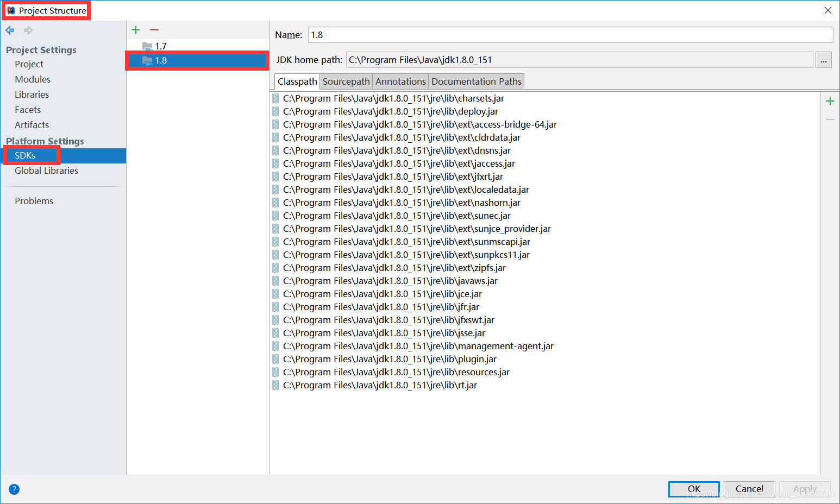Add a new SDK with the green plus
The height and width of the screenshot is (504, 840).
tap(136, 30)
